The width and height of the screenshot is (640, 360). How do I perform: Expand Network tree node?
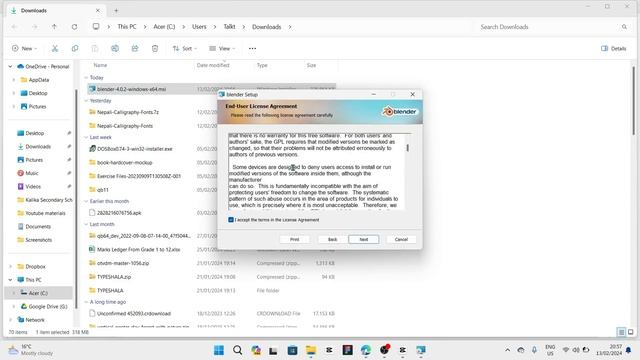[10, 320]
